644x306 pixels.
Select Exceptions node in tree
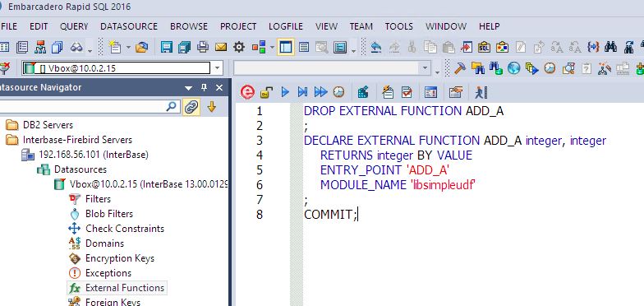(108, 273)
